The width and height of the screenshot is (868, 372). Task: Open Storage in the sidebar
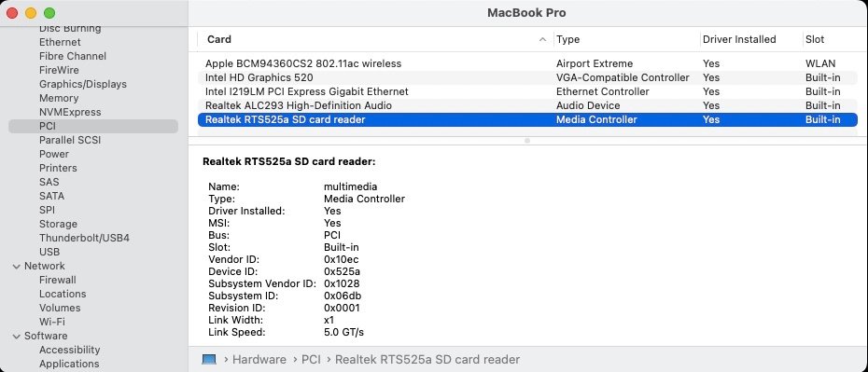[x=58, y=224]
